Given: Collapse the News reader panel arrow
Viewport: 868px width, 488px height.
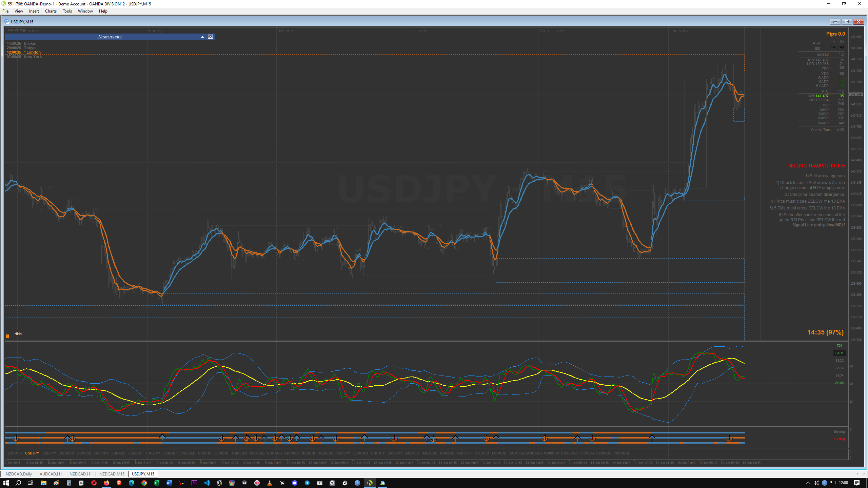Looking at the screenshot, I should (x=202, y=37).
